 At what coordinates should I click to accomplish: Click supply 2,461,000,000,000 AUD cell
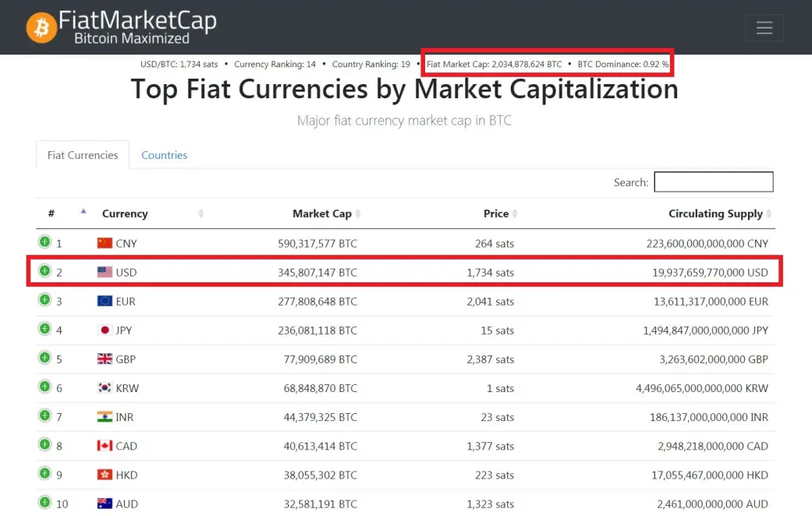pos(713,504)
